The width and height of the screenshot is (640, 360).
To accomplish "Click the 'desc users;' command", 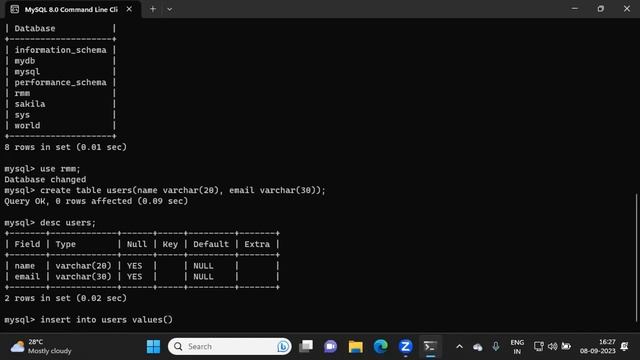I will (68, 223).
